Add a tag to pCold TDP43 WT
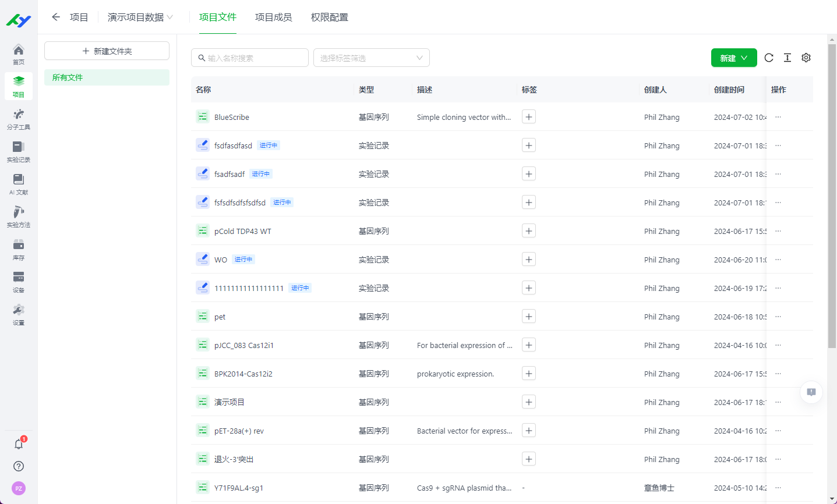 [528, 231]
